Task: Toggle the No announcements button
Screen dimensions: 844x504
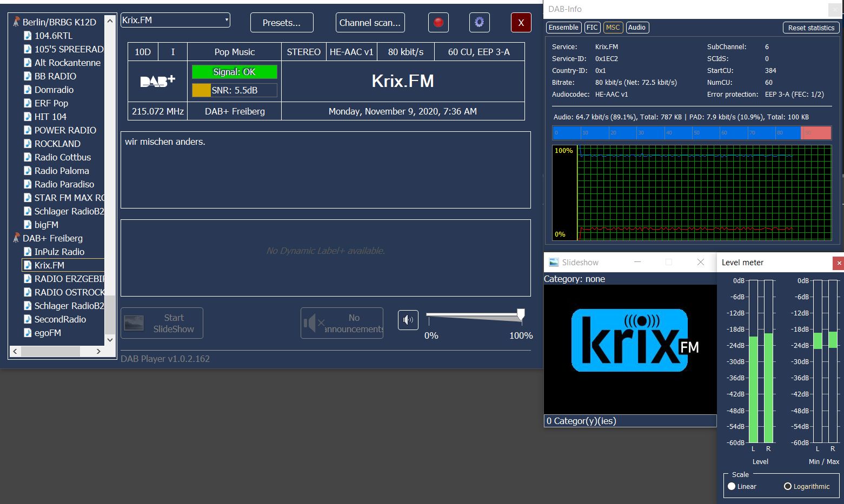Action: coord(342,323)
